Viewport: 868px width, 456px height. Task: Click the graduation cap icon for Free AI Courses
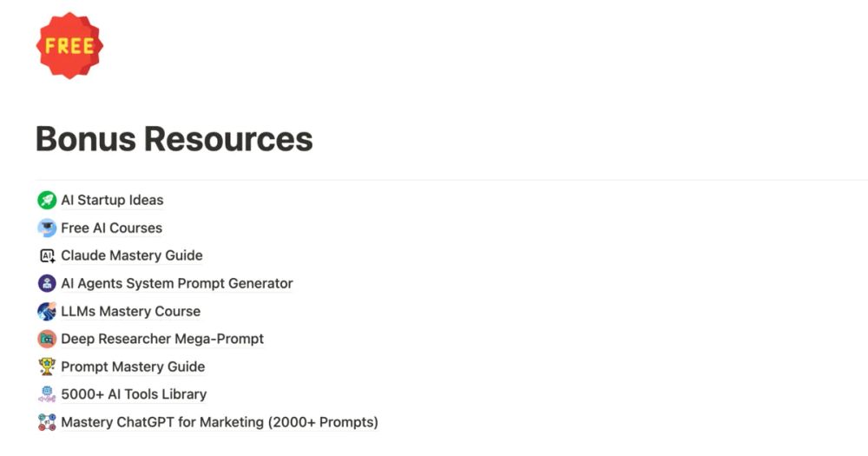tap(47, 228)
